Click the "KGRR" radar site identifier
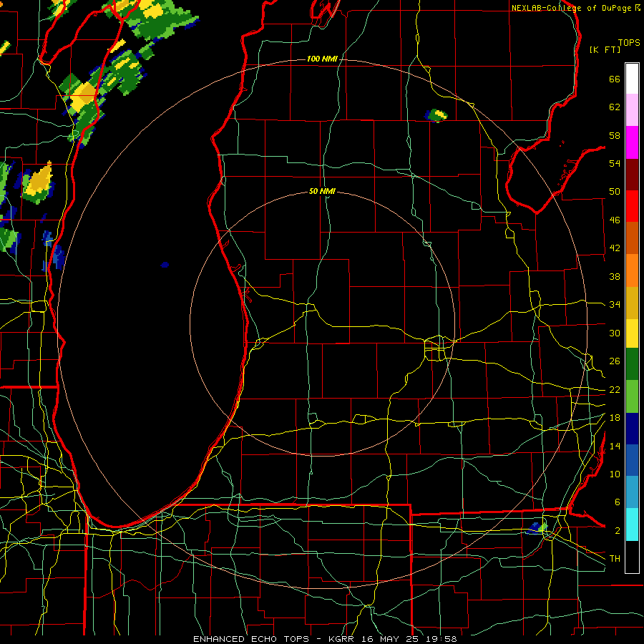Viewport: 644px width, 644px height. pyautogui.click(x=341, y=639)
